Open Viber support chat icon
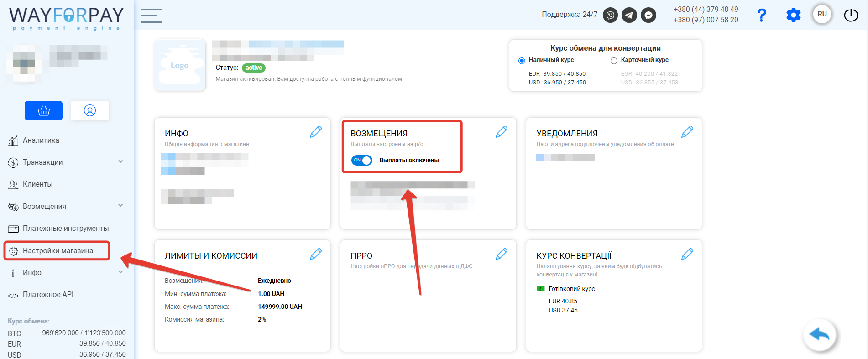 click(610, 15)
